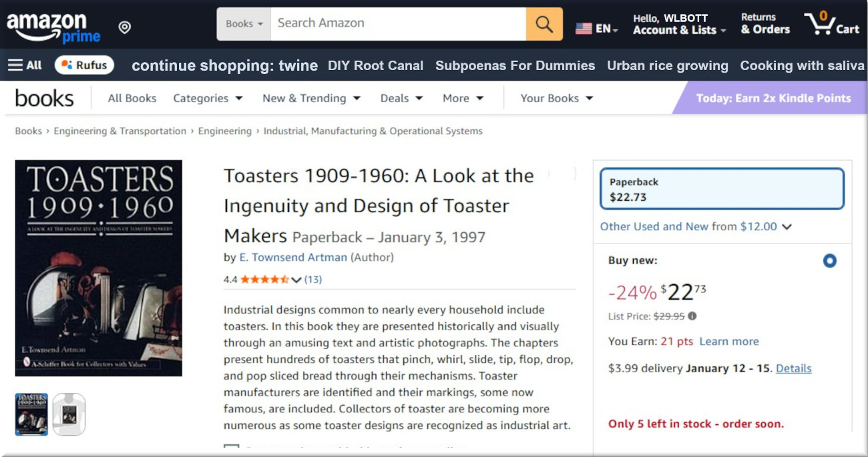Screen dimensions: 868x457
Task: Tick the partially visible checkbox below the description
Action: click(x=232, y=450)
